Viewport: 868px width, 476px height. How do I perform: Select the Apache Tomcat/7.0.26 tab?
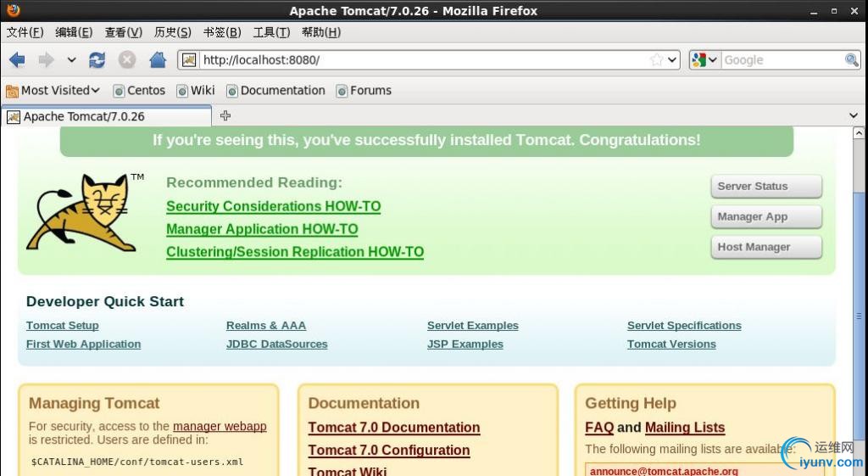tap(106, 116)
